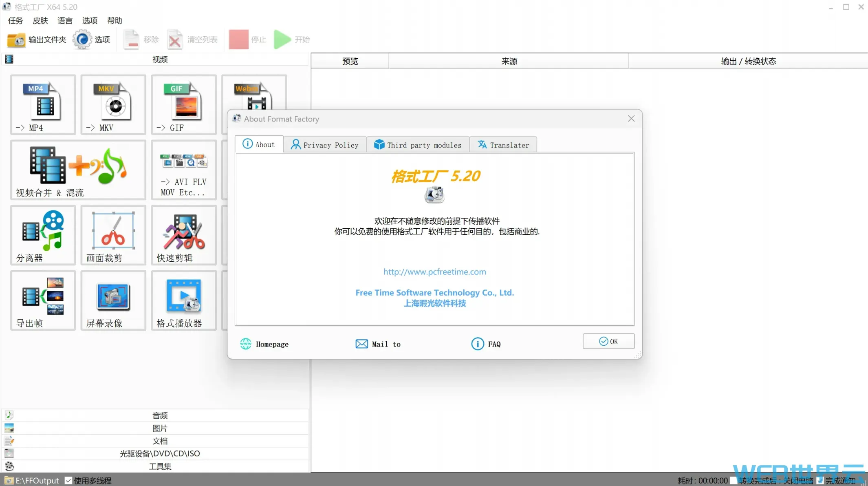This screenshot has width=868, height=486.
Task: Click the 输出 / 转换状态 column header
Action: click(x=748, y=61)
